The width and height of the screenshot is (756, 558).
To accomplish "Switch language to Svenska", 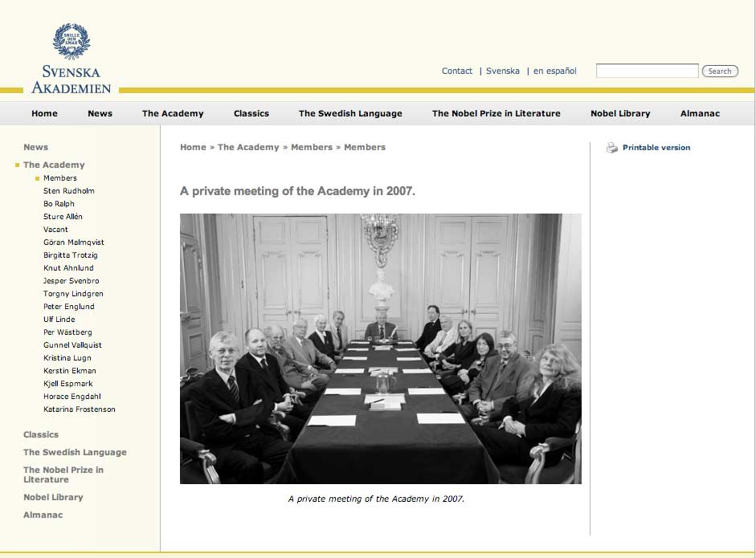I will [502, 71].
